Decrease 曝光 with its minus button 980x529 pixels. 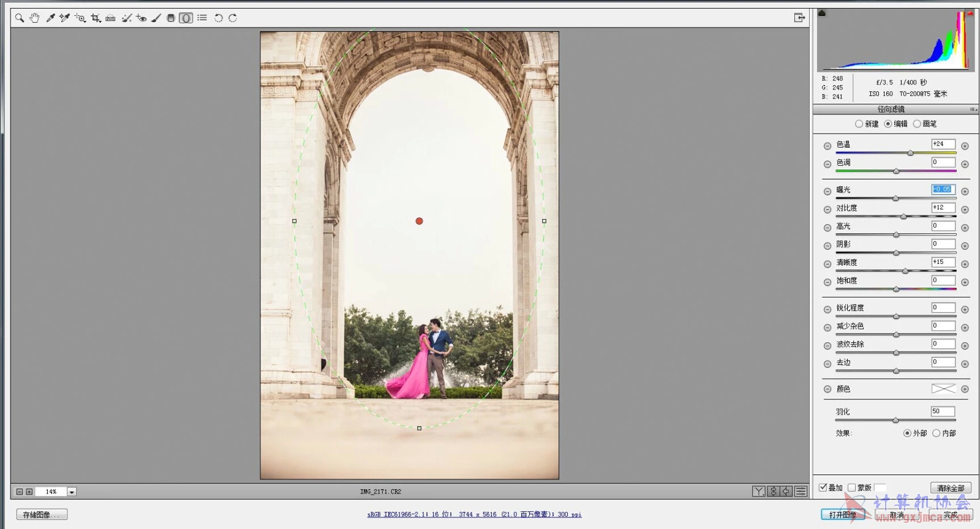pyautogui.click(x=827, y=191)
